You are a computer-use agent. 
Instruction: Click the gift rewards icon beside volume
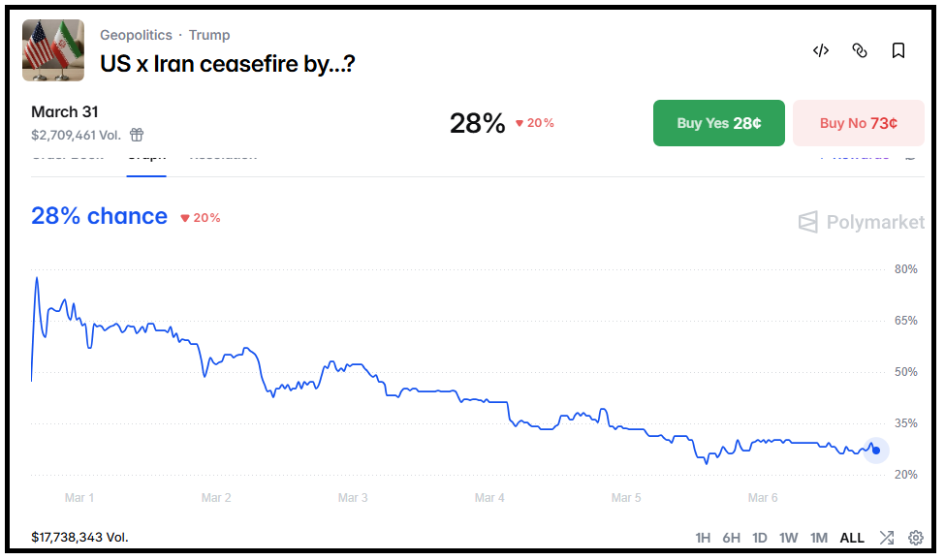pyautogui.click(x=137, y=135)
